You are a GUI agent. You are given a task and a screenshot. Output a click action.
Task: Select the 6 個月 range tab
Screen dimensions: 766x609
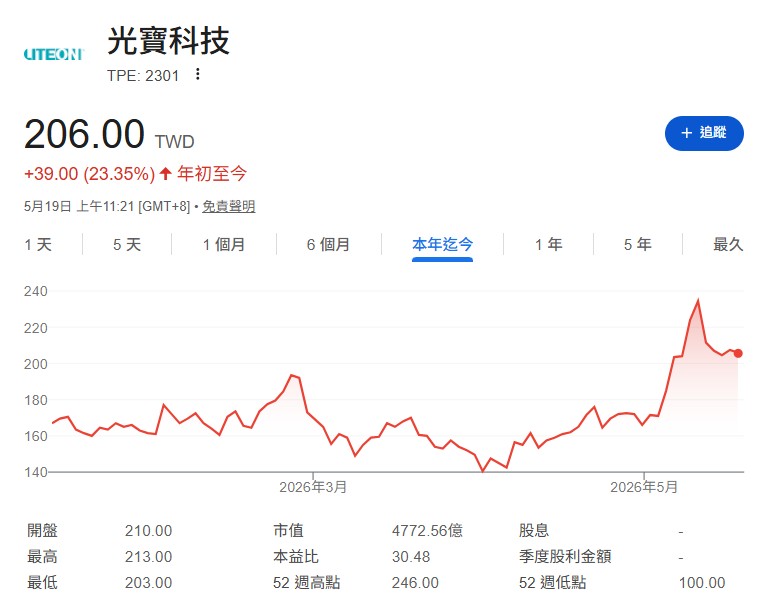click(x=328, y=244)
